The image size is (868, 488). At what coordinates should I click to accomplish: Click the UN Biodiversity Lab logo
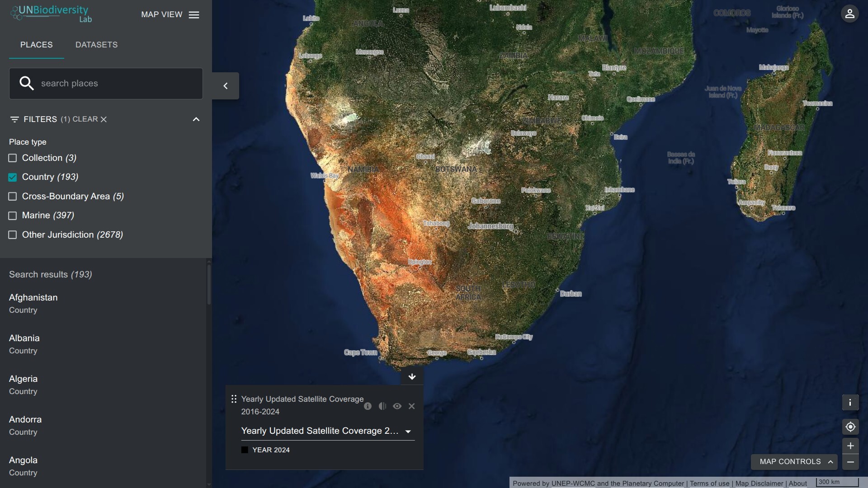[x=51, y=14]
